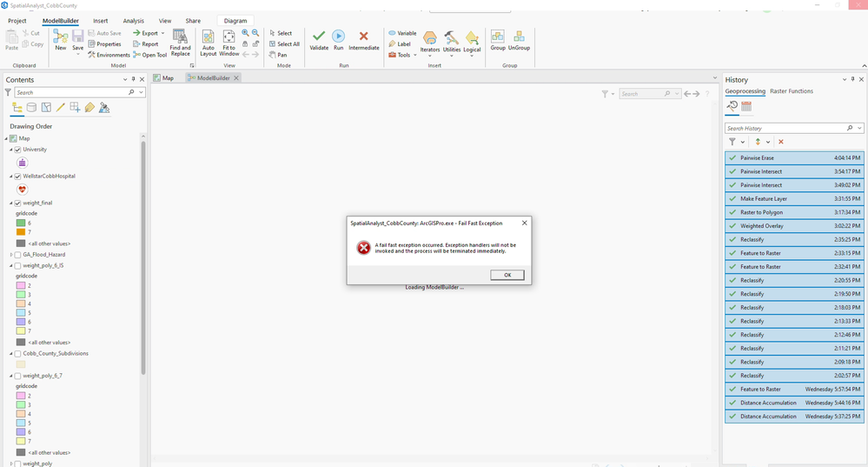Screen dimensions: 868x467
Task: Select the List By Editing pencil icon
Action: click(60, 108)
